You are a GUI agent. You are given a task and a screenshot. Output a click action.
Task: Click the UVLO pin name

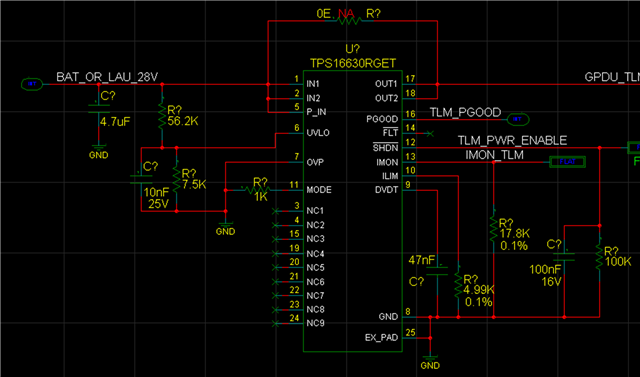pos(318,133)
